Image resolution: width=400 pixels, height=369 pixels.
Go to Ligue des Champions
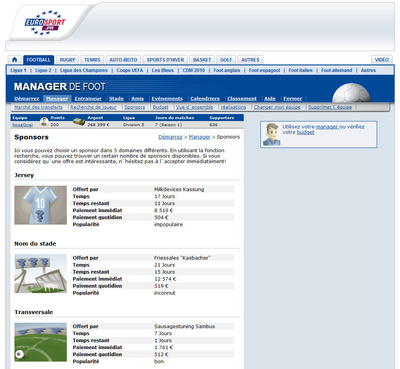coord(84,70)
